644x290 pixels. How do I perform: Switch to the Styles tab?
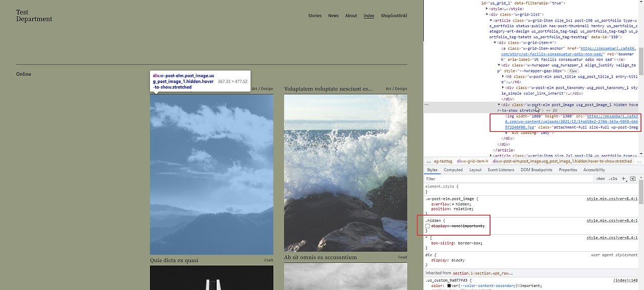(x=432, y=170)
